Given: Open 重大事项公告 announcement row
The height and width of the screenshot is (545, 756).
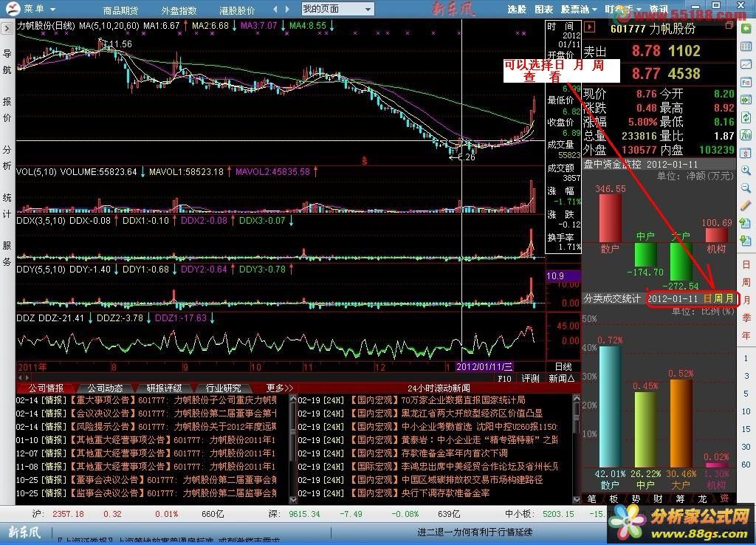Looking at the screenshot, I should coord(146,400).
